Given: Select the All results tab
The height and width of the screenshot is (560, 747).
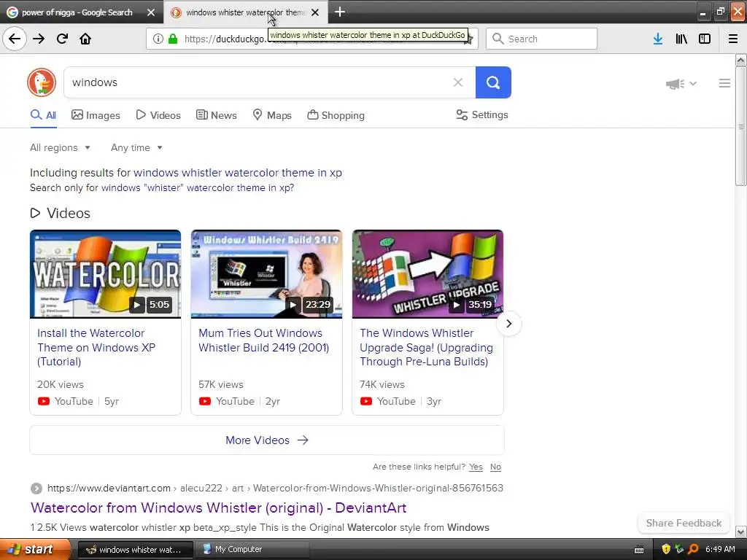Looking at the screenshot, I should point(43,115).
